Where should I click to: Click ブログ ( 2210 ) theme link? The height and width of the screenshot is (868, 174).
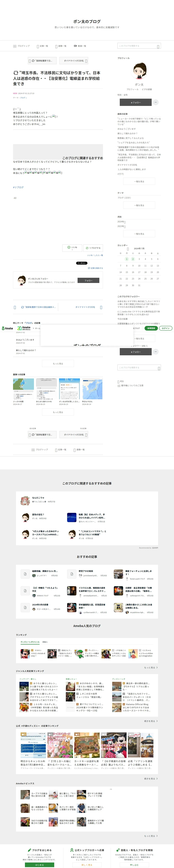point(124,197)
